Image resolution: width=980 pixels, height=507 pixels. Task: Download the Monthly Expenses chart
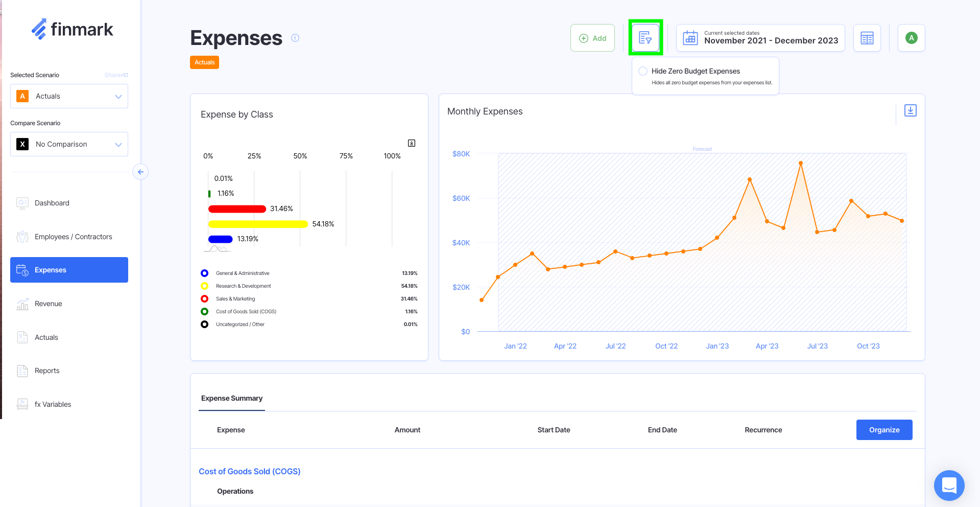[x=910, y=110]
